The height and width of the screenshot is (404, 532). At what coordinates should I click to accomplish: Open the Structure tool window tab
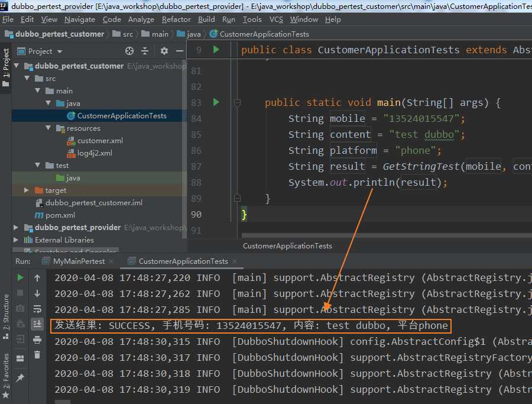pos(6,316)
